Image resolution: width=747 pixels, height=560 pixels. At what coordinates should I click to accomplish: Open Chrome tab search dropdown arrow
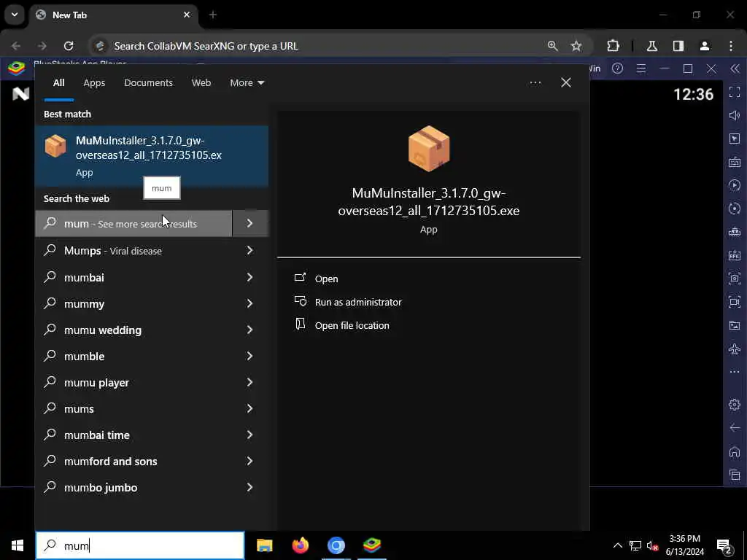[x=15, y=15]
